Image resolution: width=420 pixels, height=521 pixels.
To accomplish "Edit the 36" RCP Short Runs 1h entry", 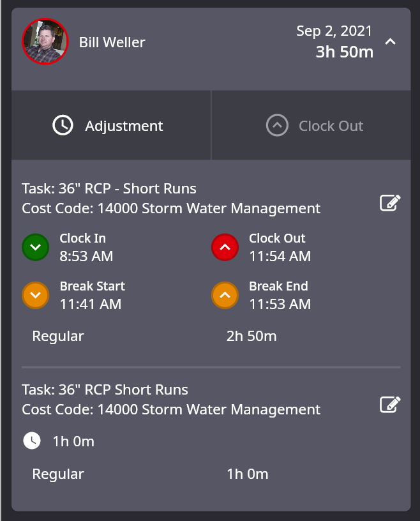I will click(390, 404).
